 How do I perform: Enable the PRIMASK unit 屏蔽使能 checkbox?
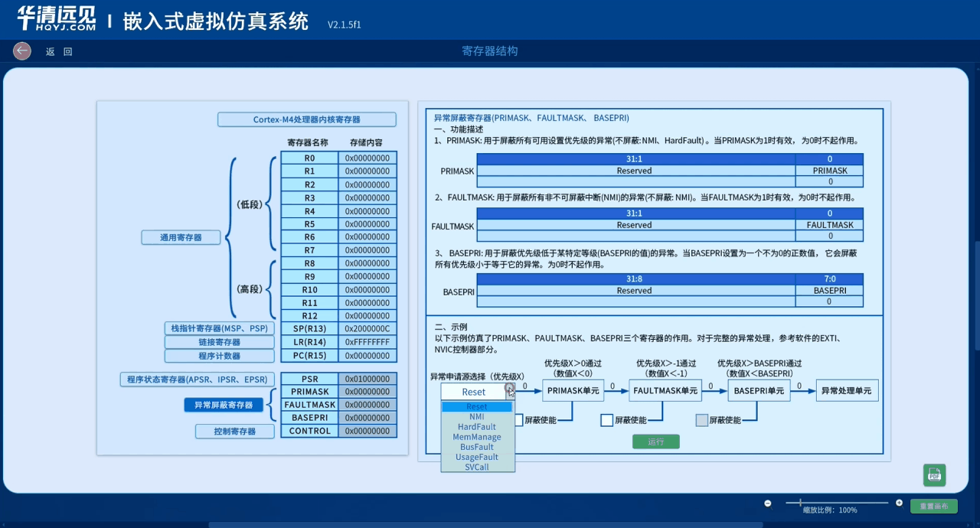coord(518,420)
